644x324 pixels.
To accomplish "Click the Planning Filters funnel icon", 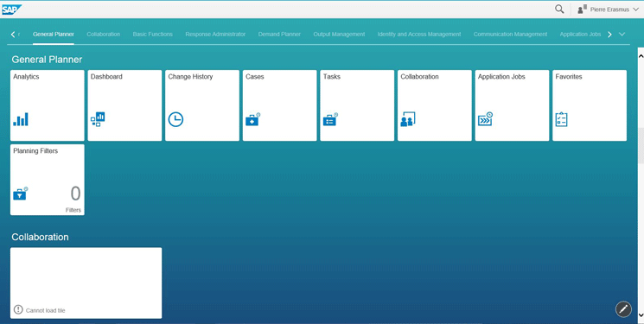I will (x=21, y=194).
